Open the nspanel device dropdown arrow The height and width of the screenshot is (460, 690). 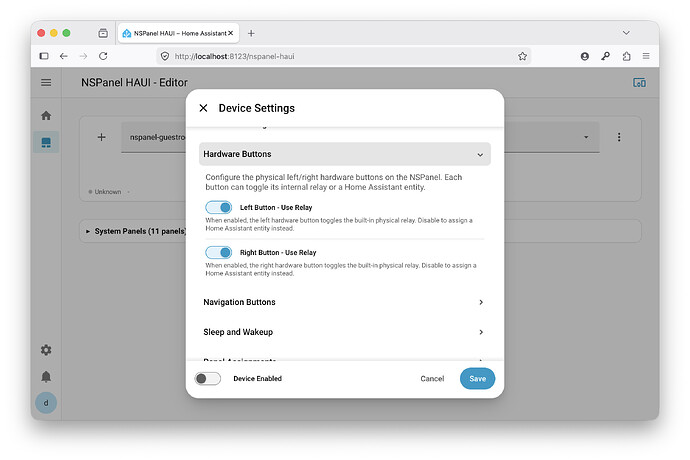coord(586,137)
